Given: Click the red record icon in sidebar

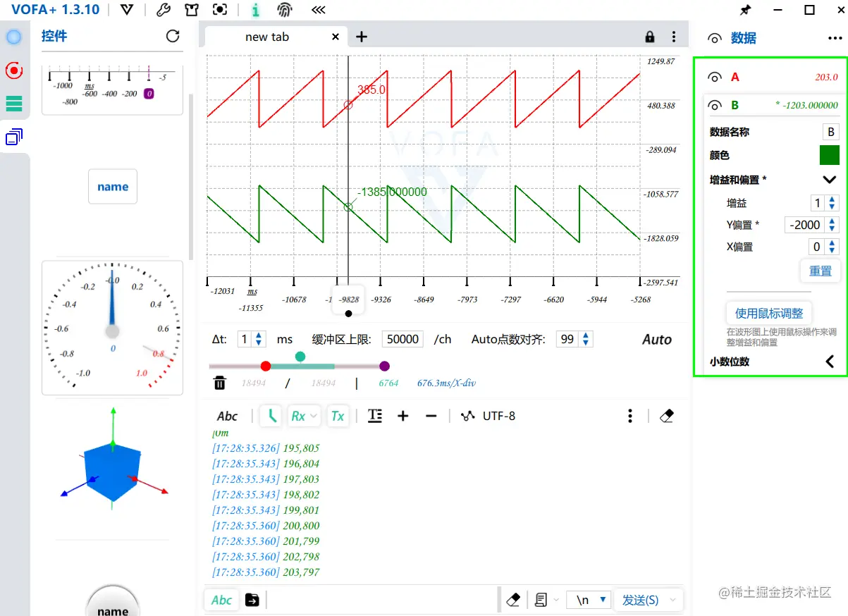Looking at the screenshot, I should point(13,70).
